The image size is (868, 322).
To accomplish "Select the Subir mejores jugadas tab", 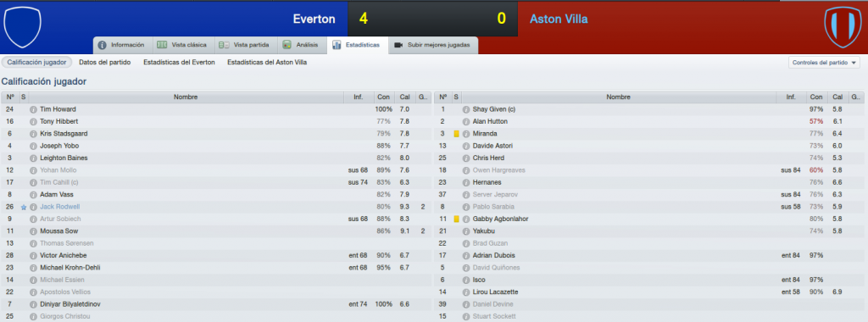I will click(x=433, y=45).
